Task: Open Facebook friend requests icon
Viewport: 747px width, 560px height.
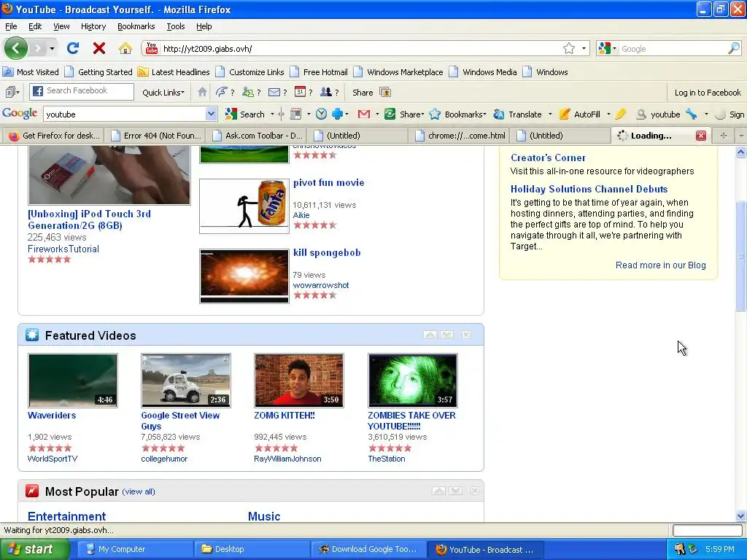Action: (248, 92)
